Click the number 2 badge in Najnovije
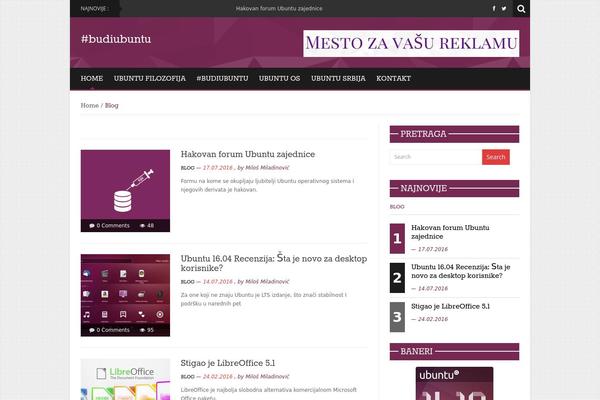Screen dimensions: 600x400 click(x=397, y=278)
